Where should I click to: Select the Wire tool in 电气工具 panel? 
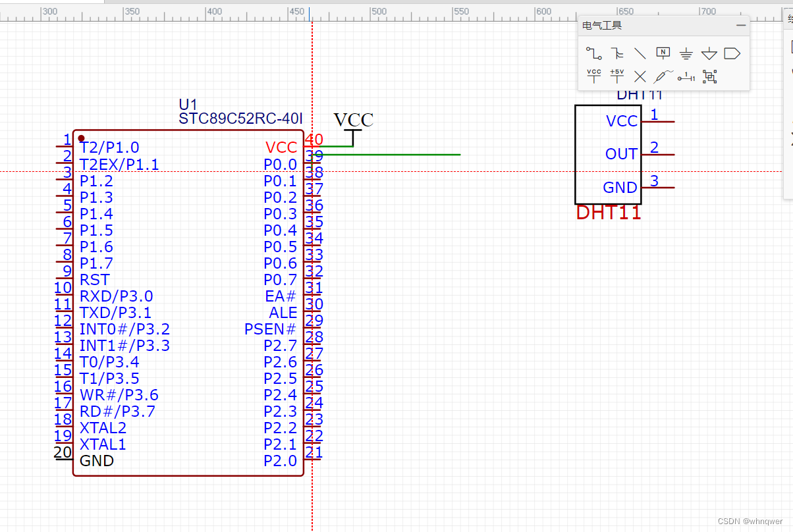click(593, 53)
